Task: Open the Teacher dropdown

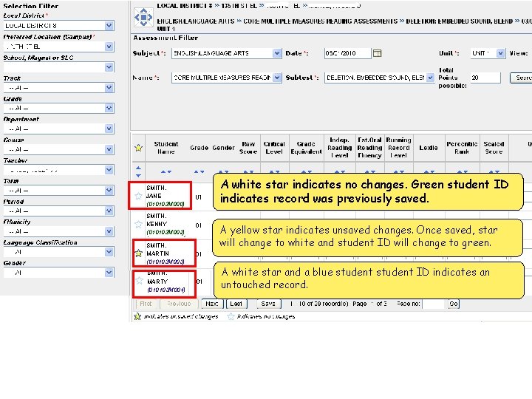Action: click(x=109, y=170)
